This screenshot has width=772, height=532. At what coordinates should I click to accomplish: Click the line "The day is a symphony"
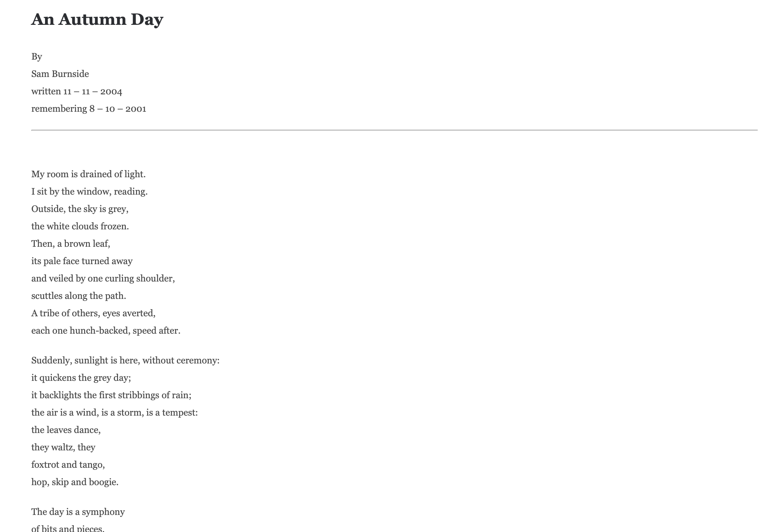click(78, 512)
